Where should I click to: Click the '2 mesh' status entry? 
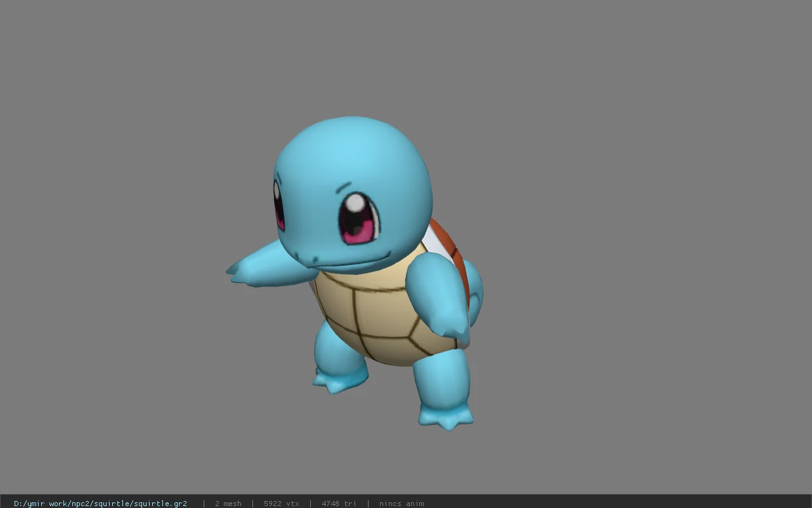point(228,504)
